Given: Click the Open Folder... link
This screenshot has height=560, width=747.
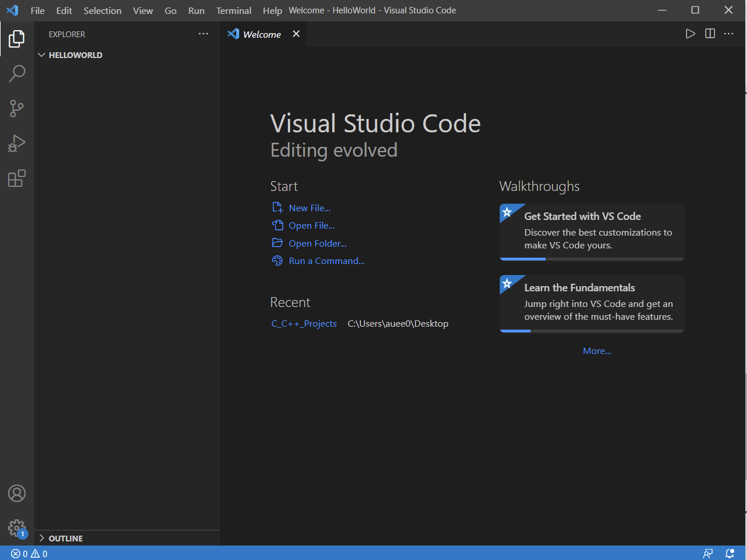Looking at the screenshot, I should pos(318,243).
